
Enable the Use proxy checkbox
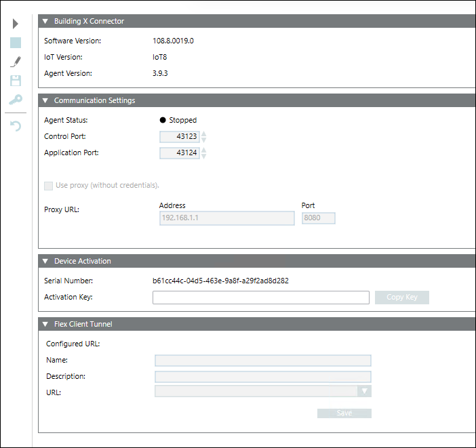click(49, 186)
